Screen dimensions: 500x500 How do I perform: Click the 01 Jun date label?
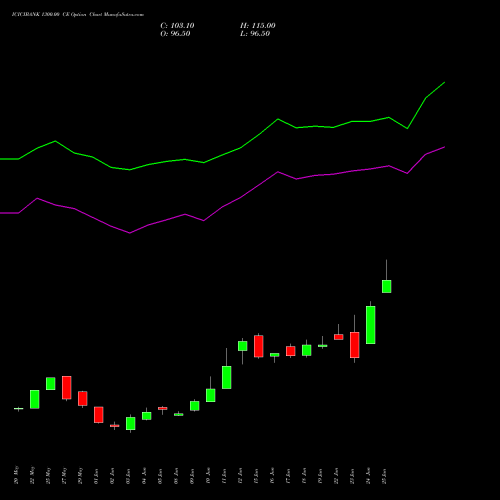97,476
